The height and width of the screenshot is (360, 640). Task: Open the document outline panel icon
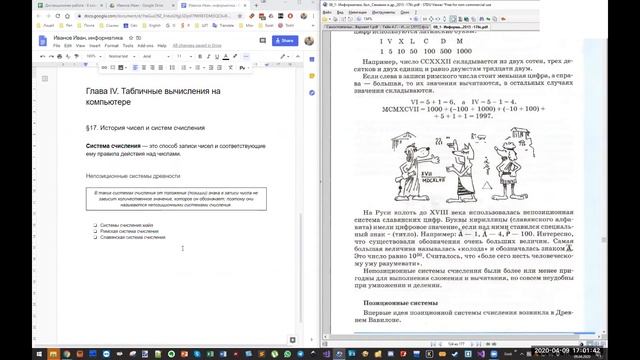point(45,78)
